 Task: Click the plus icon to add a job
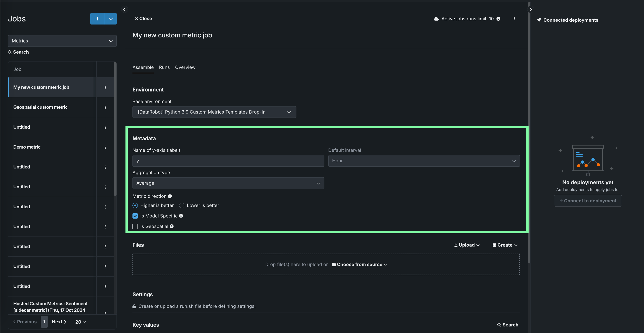[x=97, y=19]
